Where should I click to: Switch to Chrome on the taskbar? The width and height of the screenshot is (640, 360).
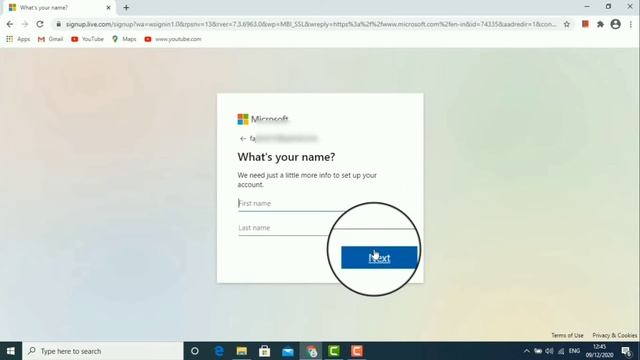click(x=311, y=351)
